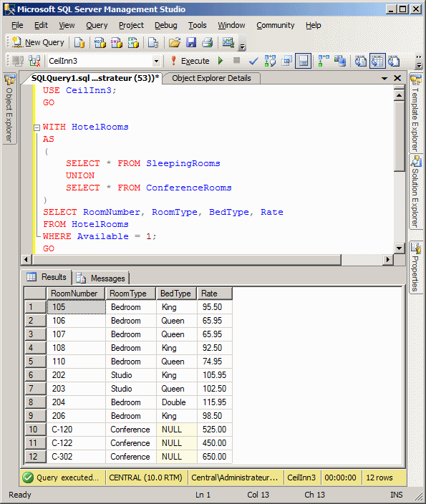Select the cell containing C-302
Image resolution: width=426 pixels, height=504 pixels.
click(76, 457)
